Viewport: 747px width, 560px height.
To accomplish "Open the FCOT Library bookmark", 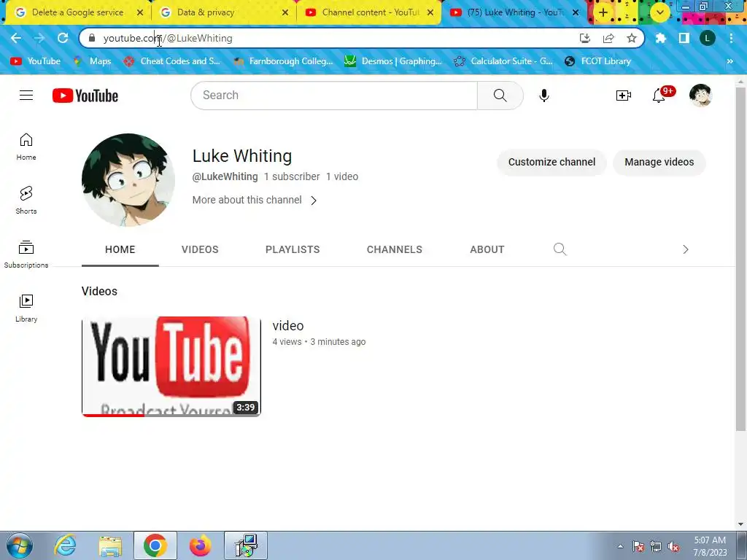I will [x=598, y=61].
